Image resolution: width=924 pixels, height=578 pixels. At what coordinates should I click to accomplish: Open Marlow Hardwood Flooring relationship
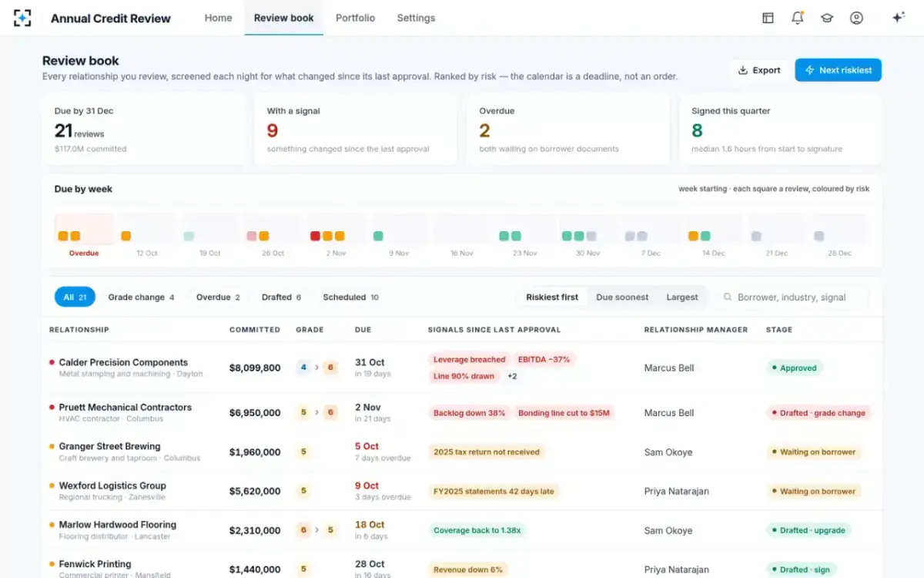click(x=118, y=525)
